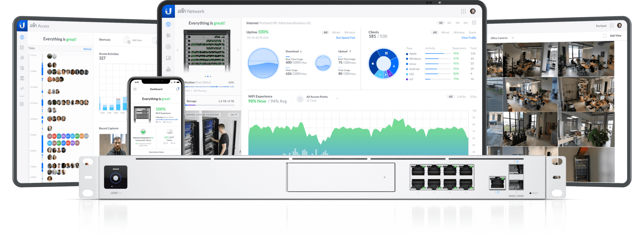644x241 pixels.
Task: Select the Wireless filter under Internet uptime
Action: [x=349, y=33]
